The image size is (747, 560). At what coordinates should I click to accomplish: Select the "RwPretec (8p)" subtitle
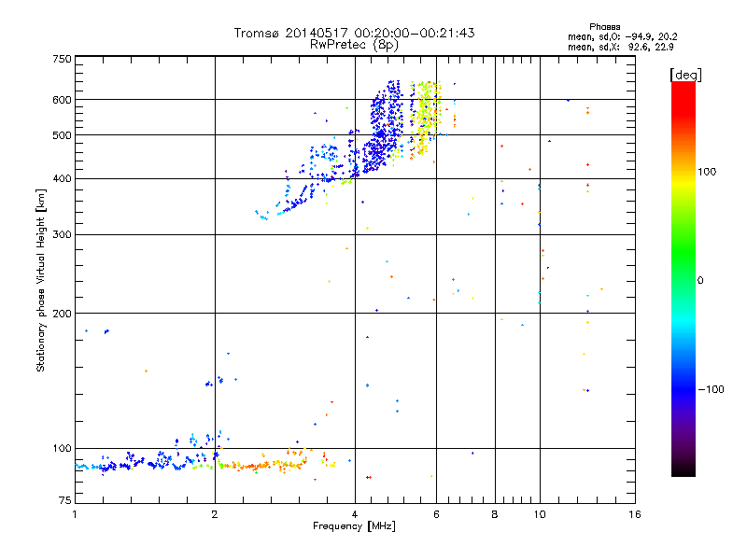tap(354, 45)
